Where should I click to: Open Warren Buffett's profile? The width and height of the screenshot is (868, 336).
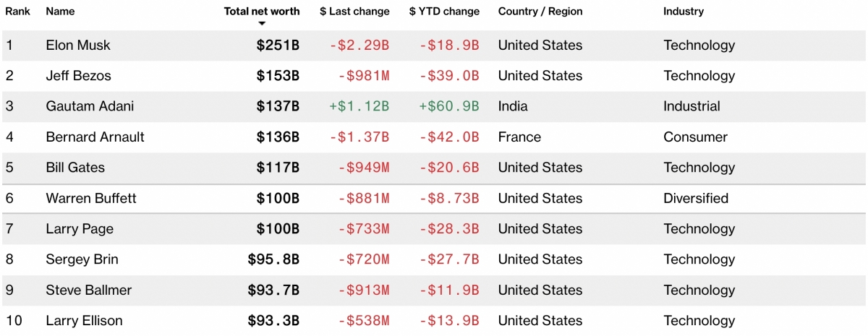click(x=91, y=198)
